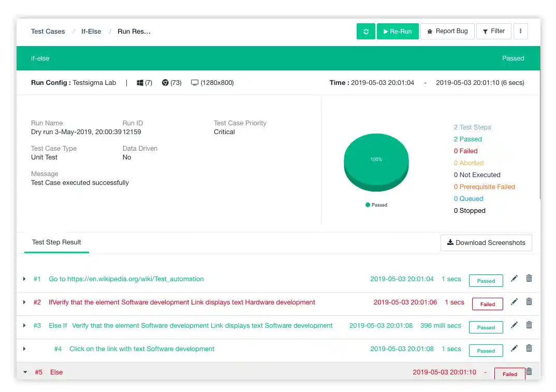Delete step #4 with trash icon
This screenshot has width=556, height=392.
click(x=529, y=349)
